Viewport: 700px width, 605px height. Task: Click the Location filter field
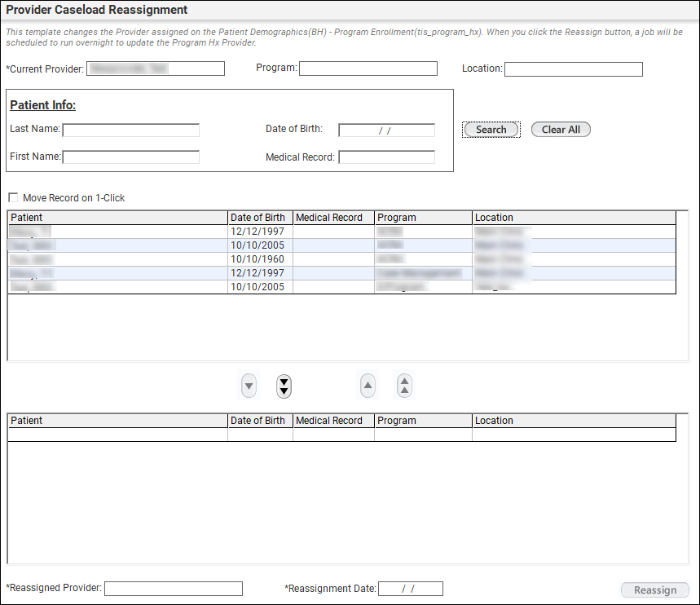pyautogui.click(x=574, y=69)
